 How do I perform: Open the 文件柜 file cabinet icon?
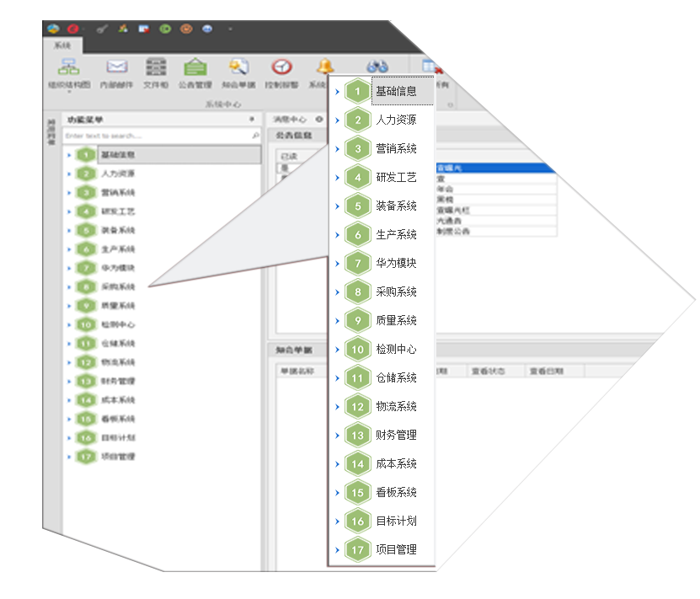(x=156, y=67)
